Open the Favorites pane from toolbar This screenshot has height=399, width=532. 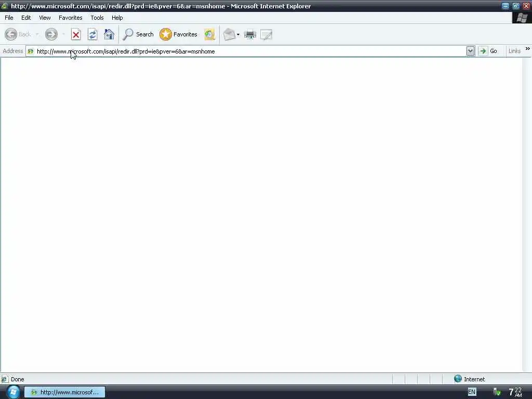tap(179, 34)
